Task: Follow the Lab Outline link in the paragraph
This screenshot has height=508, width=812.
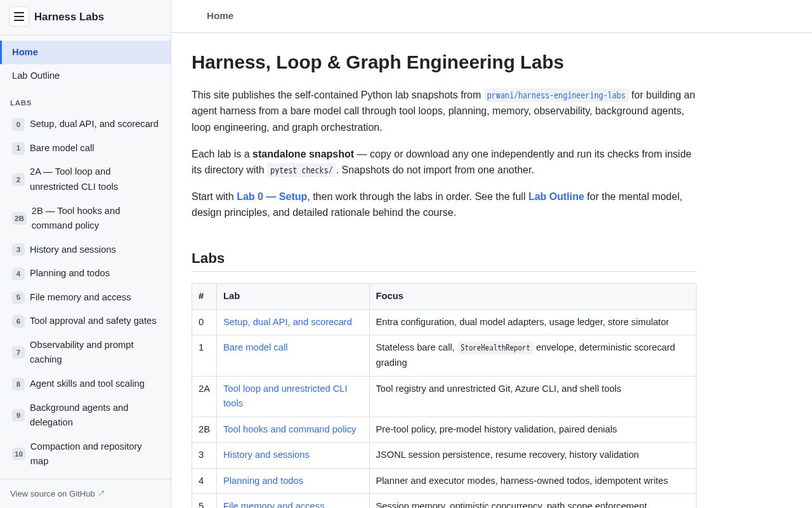Action: click(x=556, y=197)
